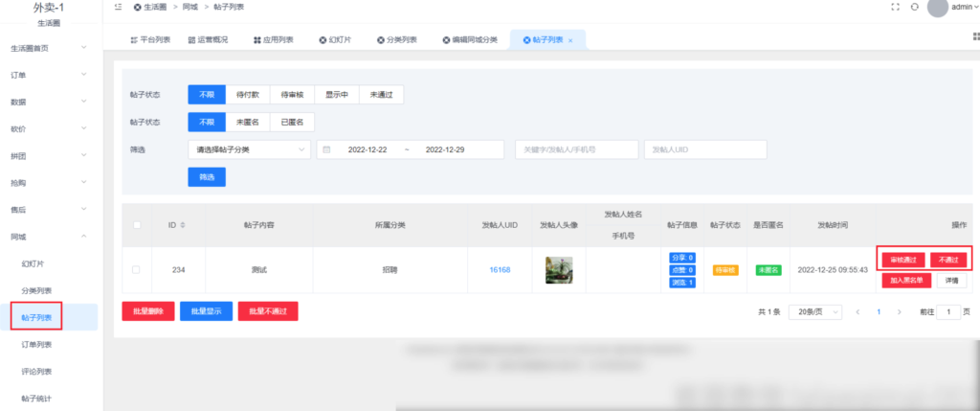Filter post status by 未通过
Image resolution: width=980 pixels, height=411 pixels.
click(x=381, y=95)
